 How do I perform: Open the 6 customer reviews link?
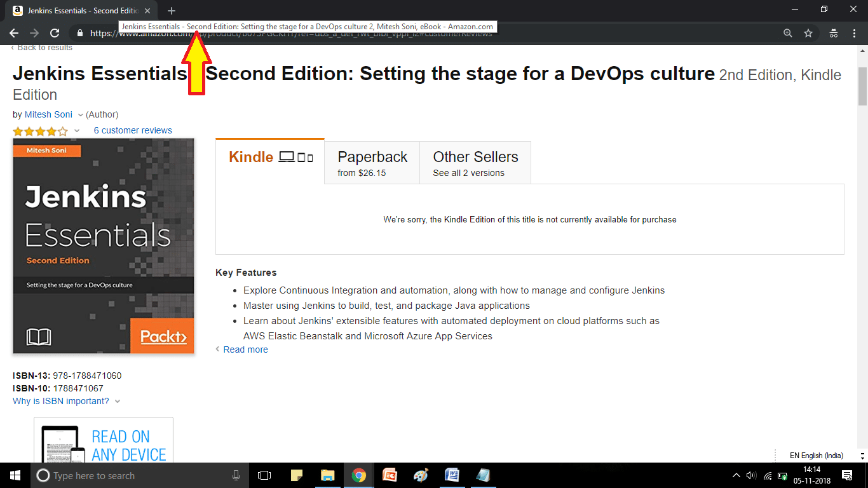tap(133, 130)
